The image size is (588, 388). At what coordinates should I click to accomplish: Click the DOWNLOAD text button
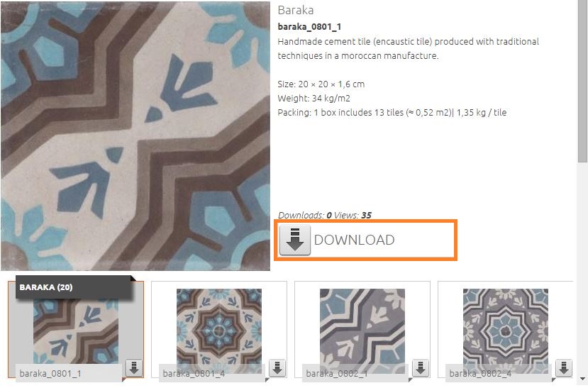click(x=354, y=240)
